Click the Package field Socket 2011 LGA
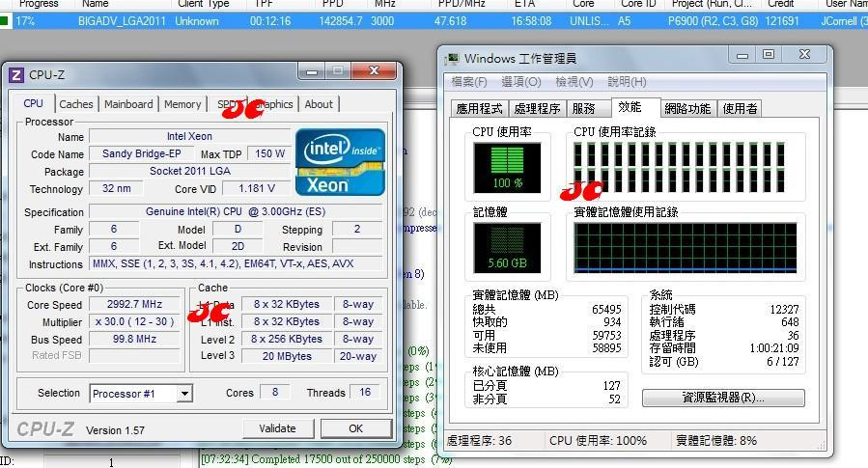The image size is (868, 468). point(190,171)
